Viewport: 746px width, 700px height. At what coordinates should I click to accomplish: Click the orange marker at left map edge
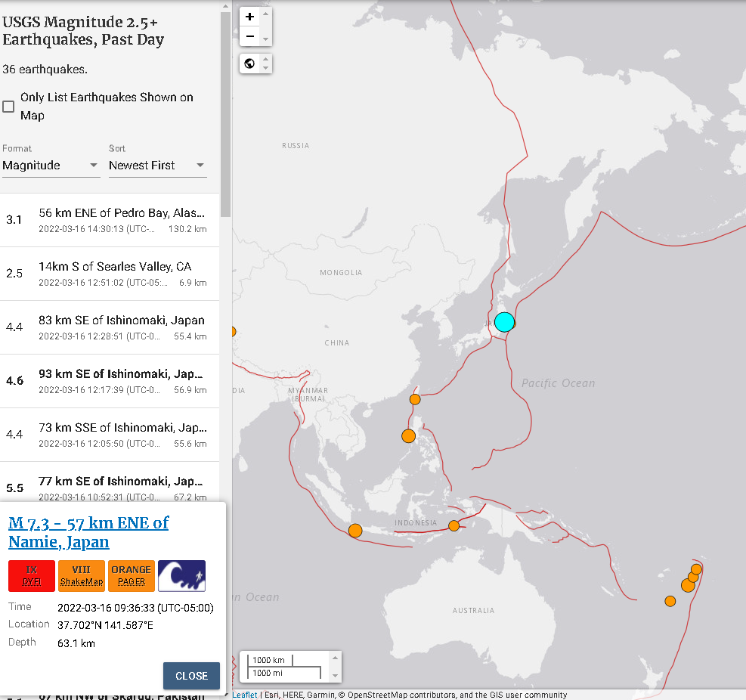coord(234,331)
